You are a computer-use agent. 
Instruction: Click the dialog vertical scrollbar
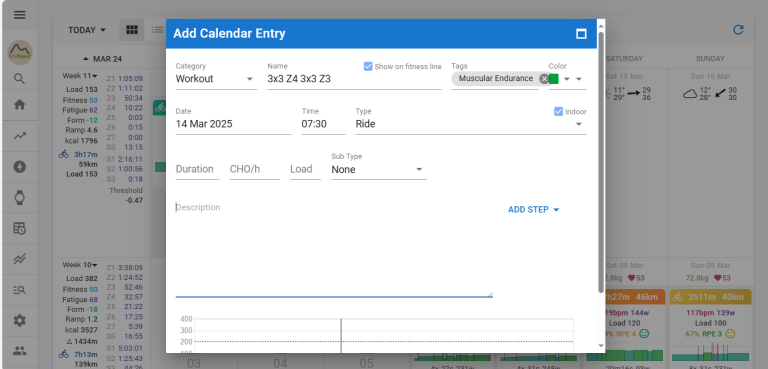click(601, 162)
